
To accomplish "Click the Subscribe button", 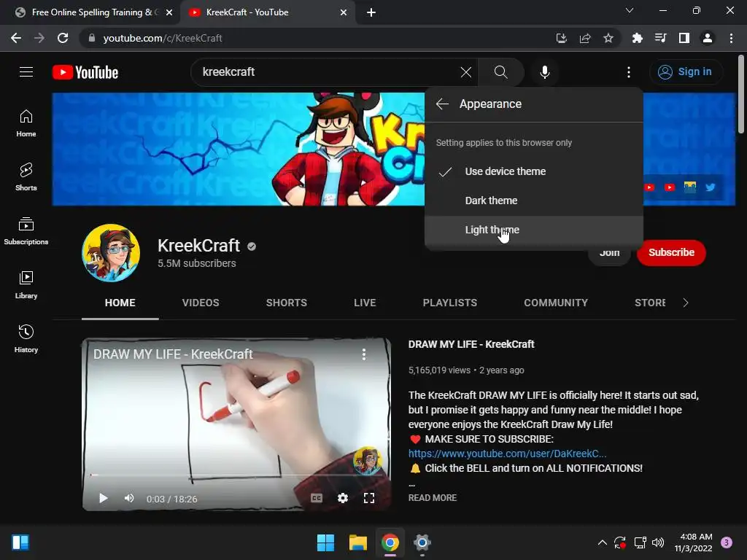I will (x=671, y=252).
